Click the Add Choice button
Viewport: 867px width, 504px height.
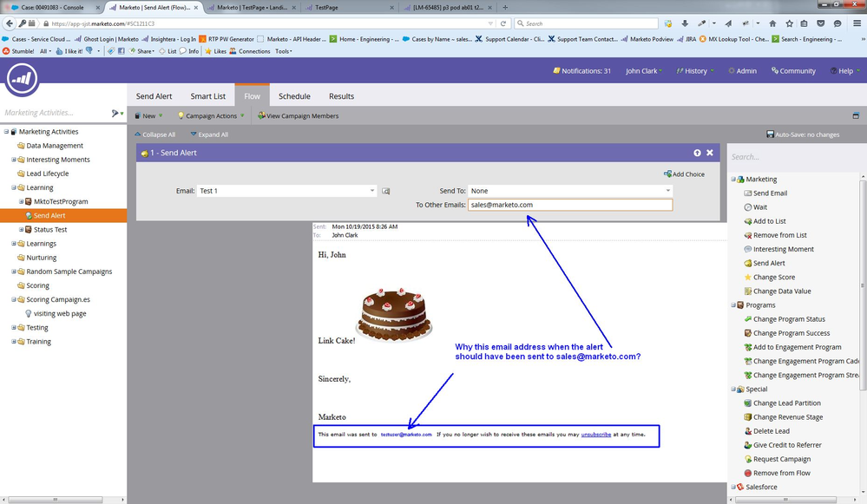point(684,174)
